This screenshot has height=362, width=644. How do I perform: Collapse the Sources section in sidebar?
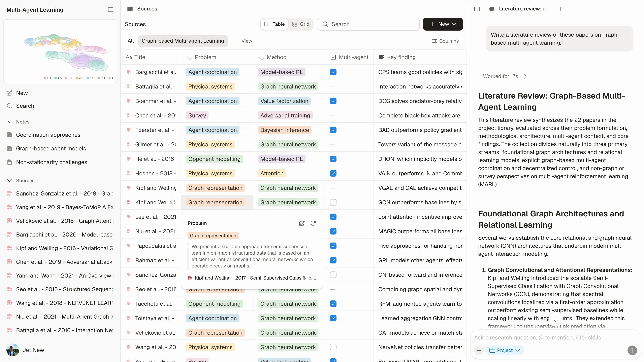pos(9,180)
